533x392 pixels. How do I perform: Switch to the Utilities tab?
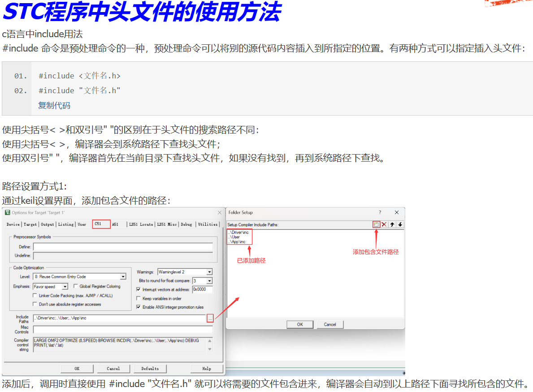(x=208, y=224)
